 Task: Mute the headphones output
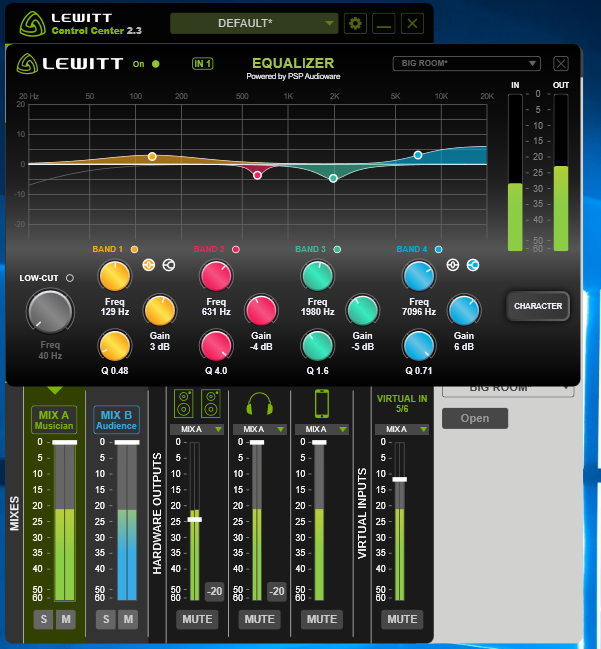260,619
